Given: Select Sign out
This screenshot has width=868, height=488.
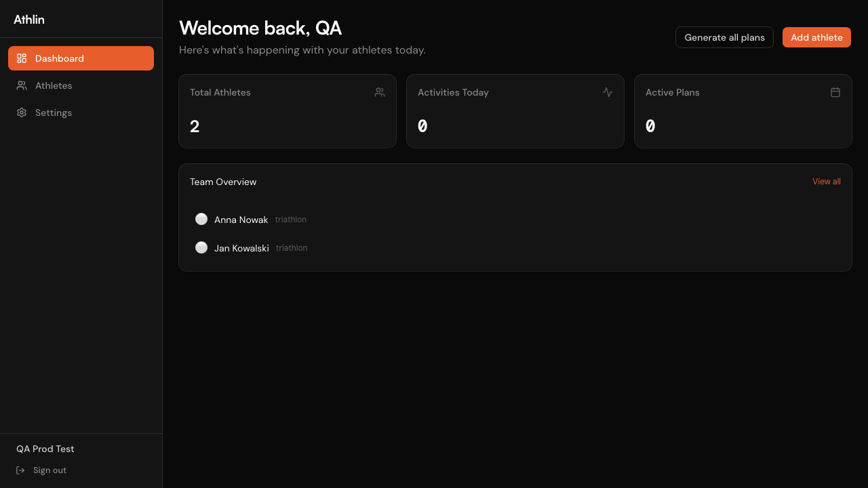Looking at the screenshot, I should coord(50,470).
